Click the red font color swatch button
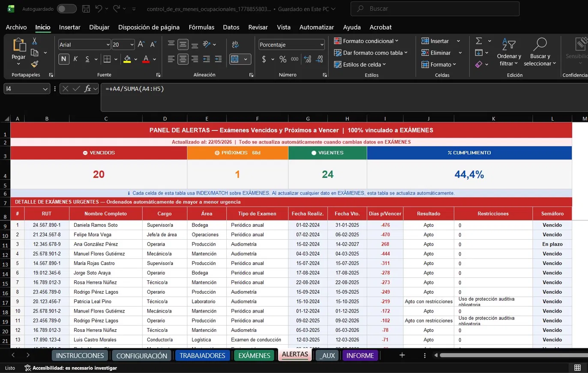Screen dimensions: 588x373 coord(146,59)
